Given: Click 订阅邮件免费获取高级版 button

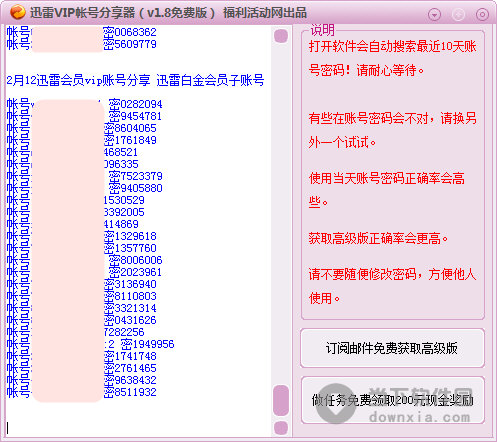Looking at the screenshot, I should 392,348.
